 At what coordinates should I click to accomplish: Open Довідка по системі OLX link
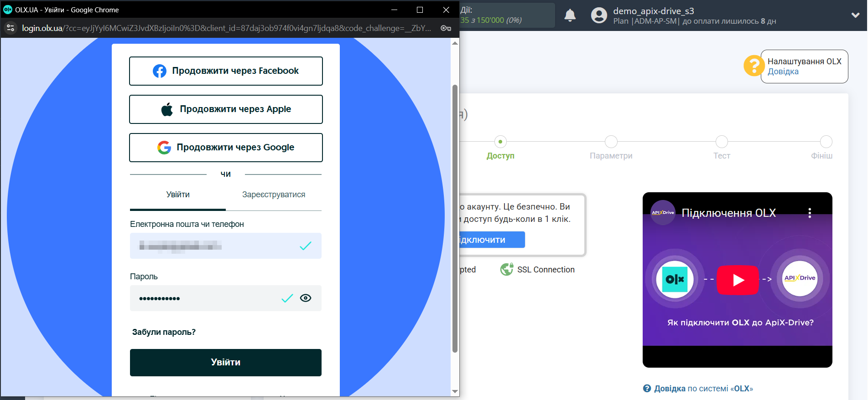[x=703, y=389]
